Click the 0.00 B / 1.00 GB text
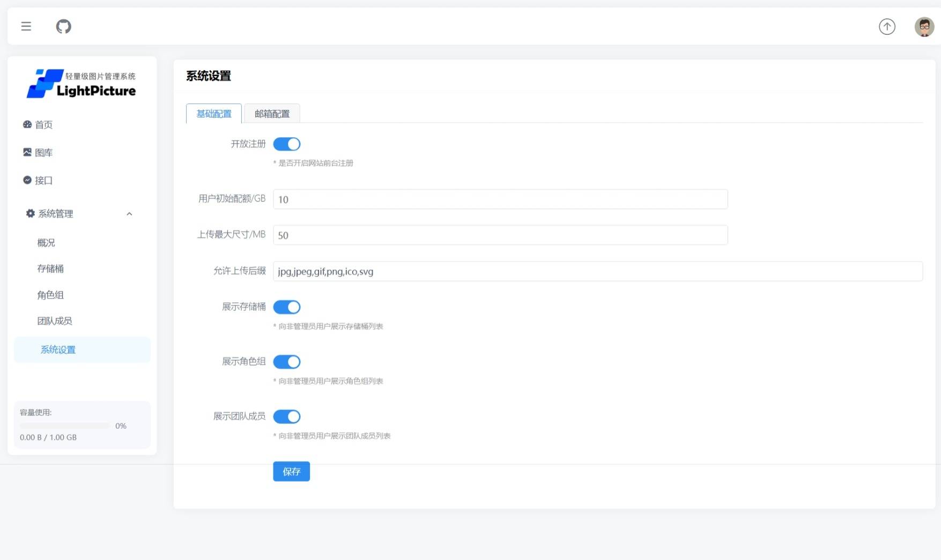The width and height of the screenshot is (941, 560). 48,437
